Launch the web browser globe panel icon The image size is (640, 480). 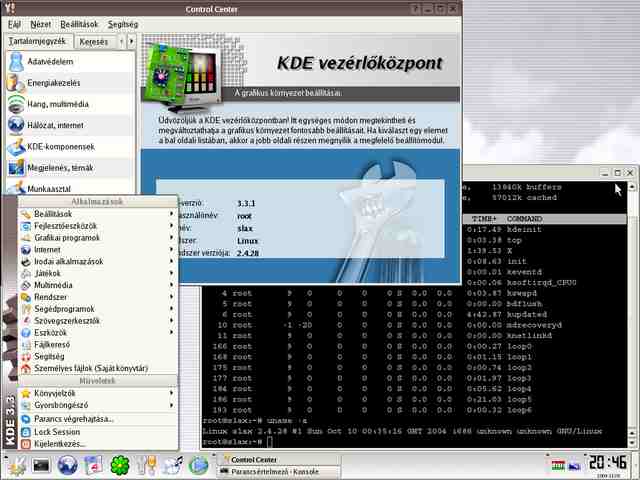(67, 465)
